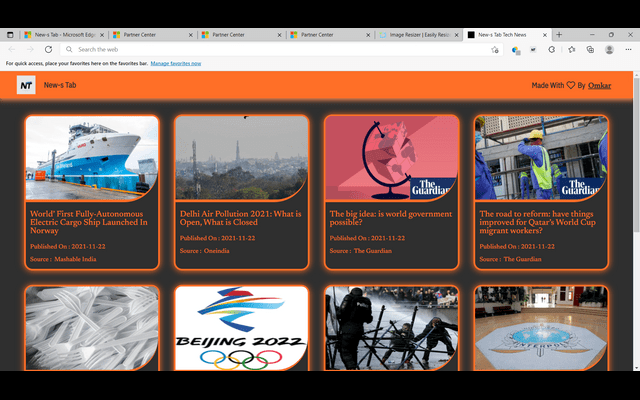Viewport: 640px width, 400px height.
Task: Open the Delhi Air Pollution 2021 headline
Action: pyautogui.click(x=240, y=218)
